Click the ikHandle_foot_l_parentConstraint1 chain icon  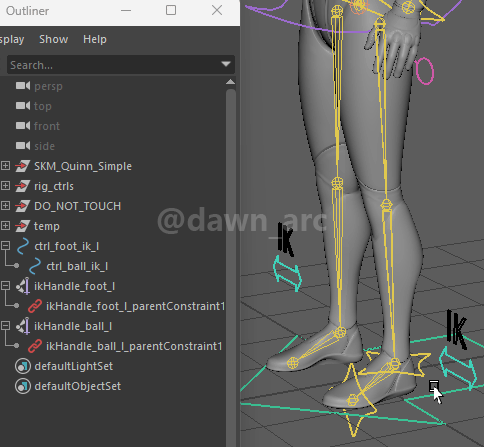35,306
